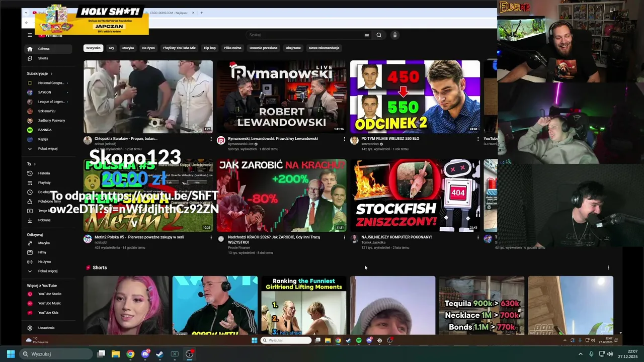This screenshot has height=362, width=644.
Task: Open Zadbany Pozwany subscription entry
Action: pos(47,121)
